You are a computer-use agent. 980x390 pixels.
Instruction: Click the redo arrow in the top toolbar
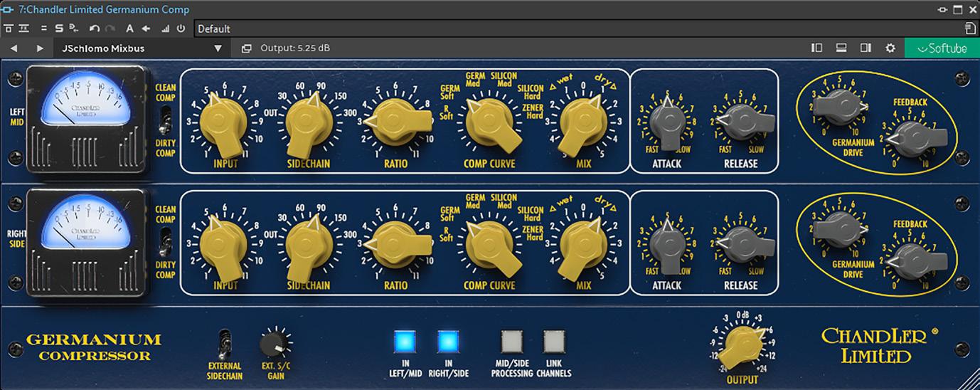click(x=110, y=28)
